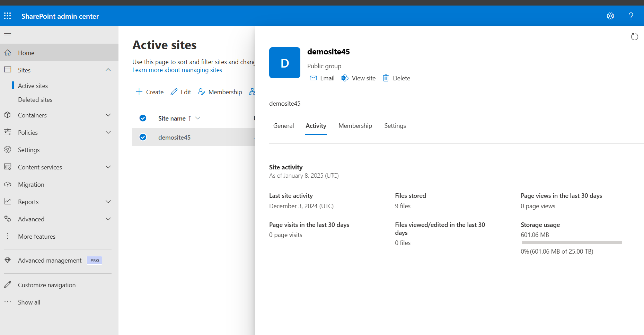Click the Site name column header
Viewport: 644px width, 335px height.
[x=172, y=118]
